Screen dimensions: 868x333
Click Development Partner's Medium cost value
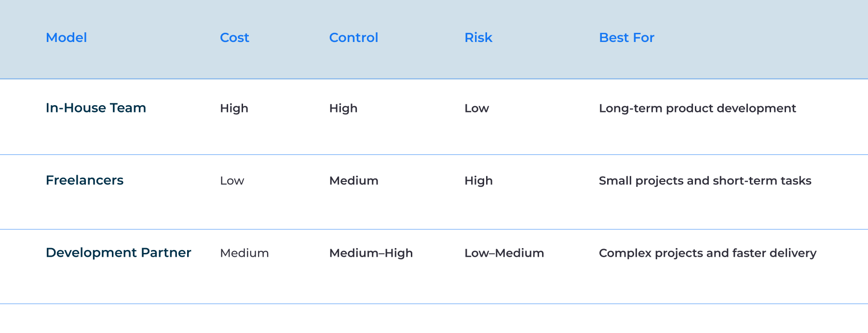pos(244,253)
